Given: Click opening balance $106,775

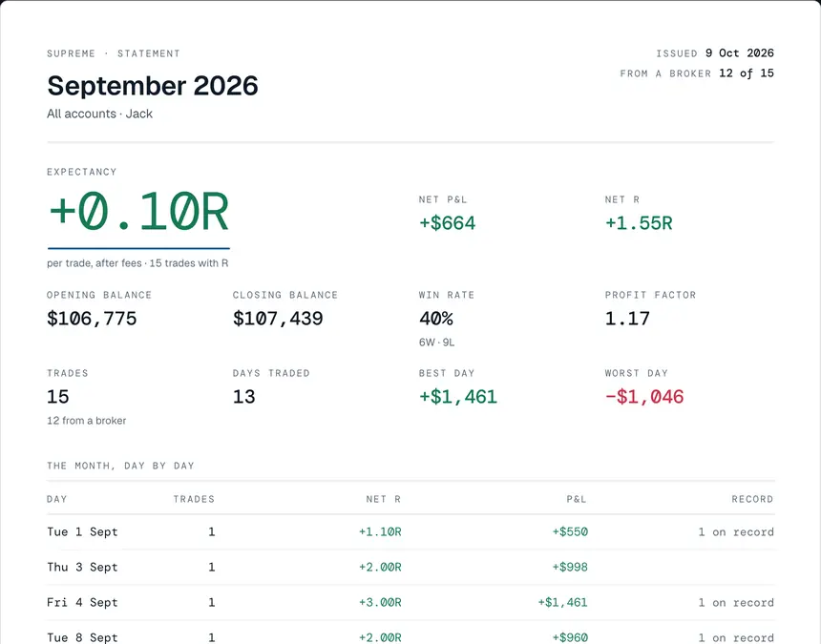Looking at the screenshot, I should (92, 319).
